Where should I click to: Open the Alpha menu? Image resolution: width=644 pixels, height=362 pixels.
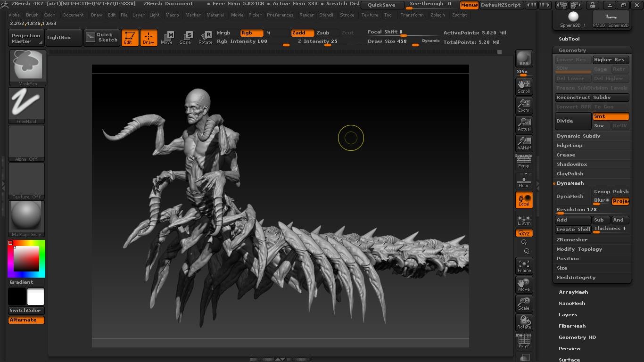tap(14, 15)
